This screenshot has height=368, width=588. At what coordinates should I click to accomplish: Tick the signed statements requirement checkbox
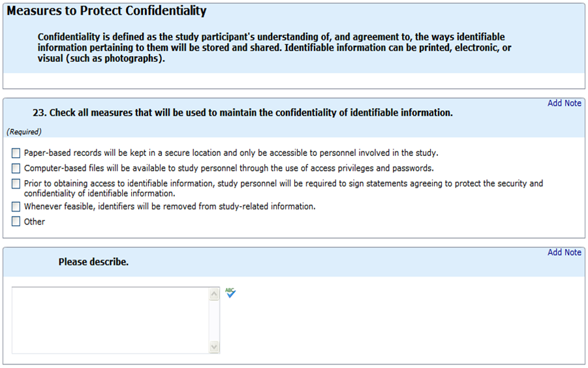point(16,184)
